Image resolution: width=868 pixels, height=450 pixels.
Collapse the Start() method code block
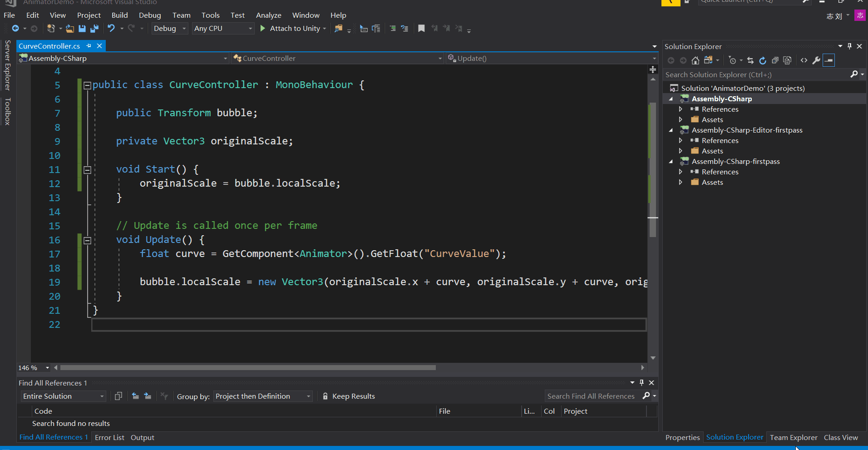click(88, 170)
